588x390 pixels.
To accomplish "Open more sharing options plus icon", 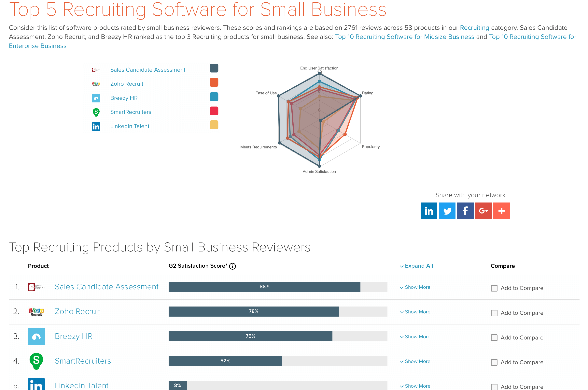I will click(x=501, y=211).
